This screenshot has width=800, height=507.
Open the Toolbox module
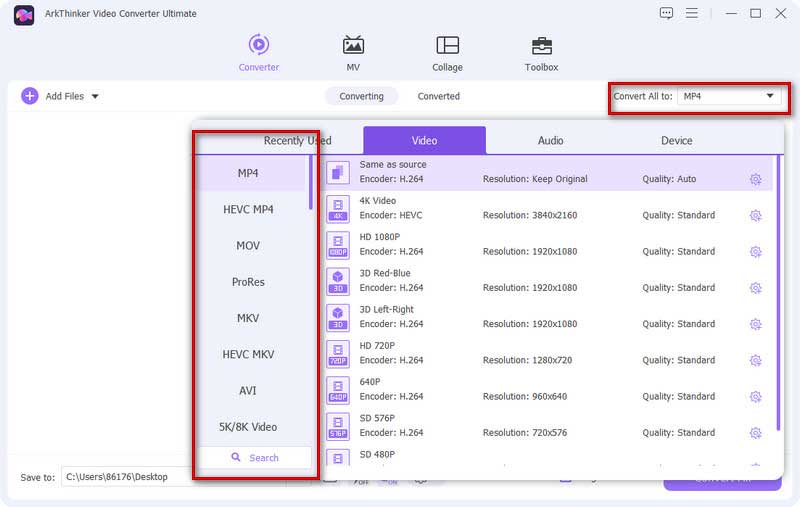point(541,53)
